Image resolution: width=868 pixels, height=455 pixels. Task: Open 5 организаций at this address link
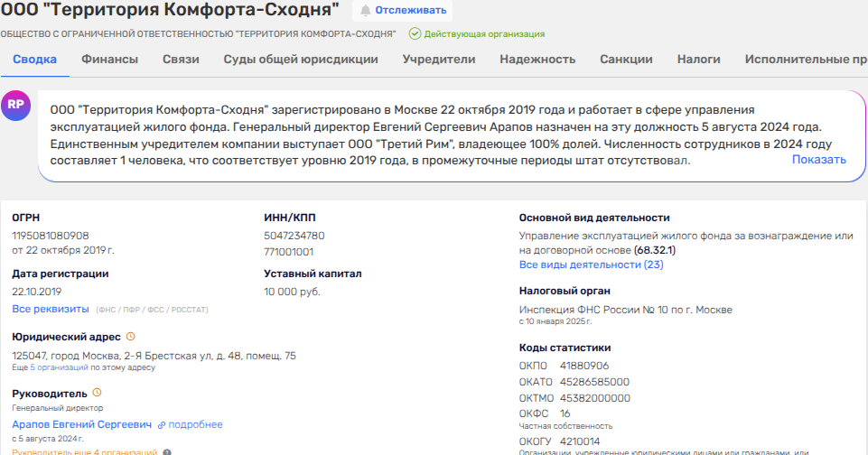click(x=60, y=368)
